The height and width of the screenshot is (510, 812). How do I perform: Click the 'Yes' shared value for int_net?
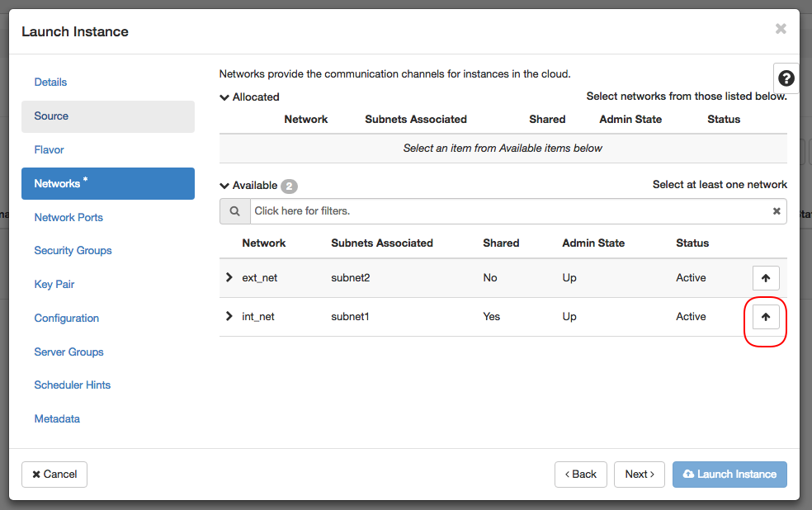[492, 317]
